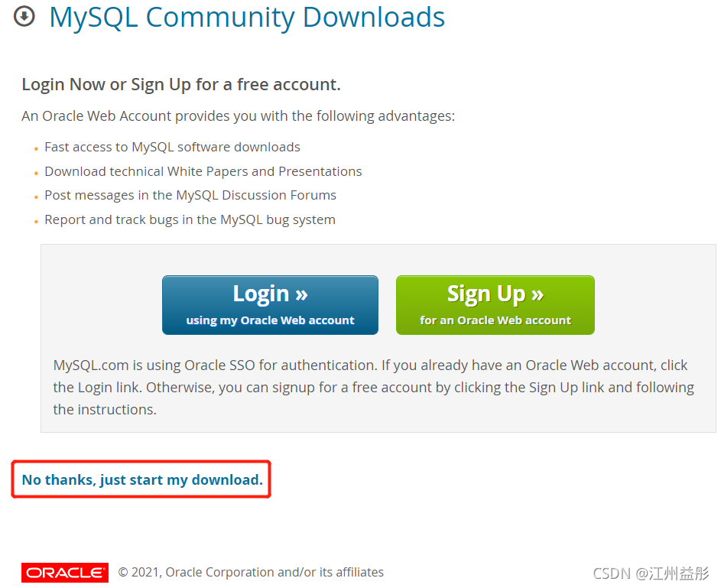Click the Login using my Oracle Web account button
The image size is (721, 588).
click(x=270, y=305)
